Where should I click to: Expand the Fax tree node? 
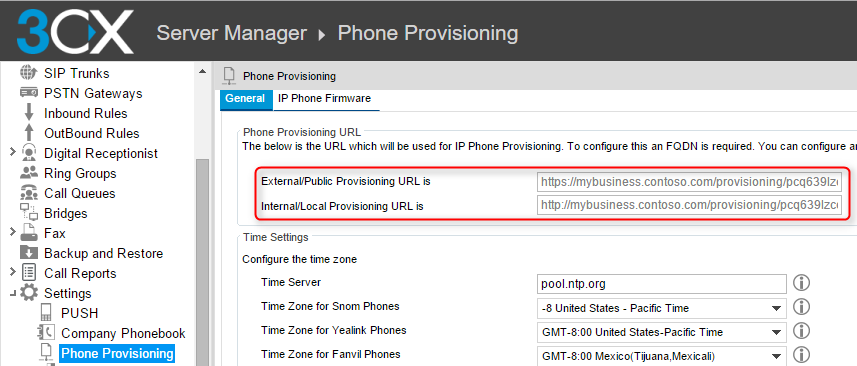[13, 233]
